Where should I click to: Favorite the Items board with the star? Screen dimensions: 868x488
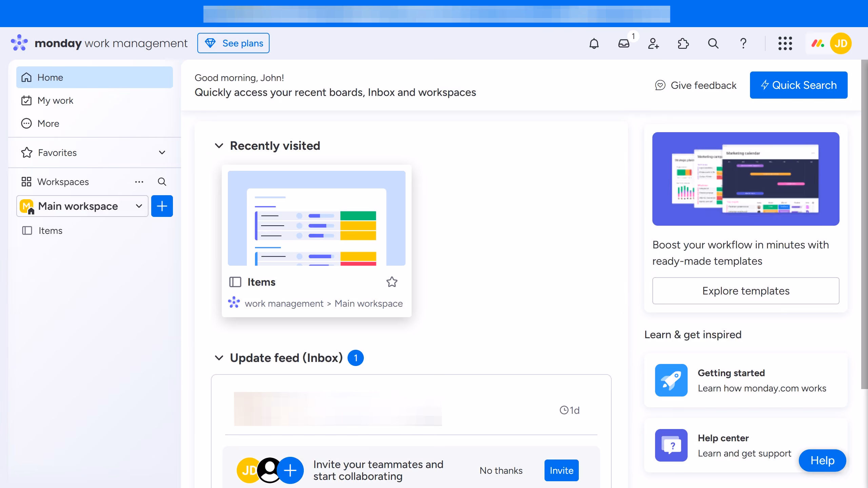[392, 282]
